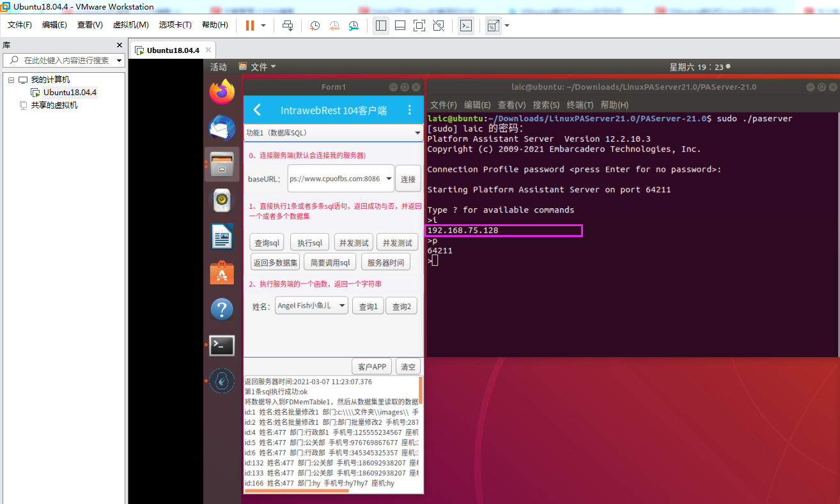Open the 姓名 combo box with Angel Fish小鱼儿
This screenshot has height=504, width=840.
pos(311,306)
